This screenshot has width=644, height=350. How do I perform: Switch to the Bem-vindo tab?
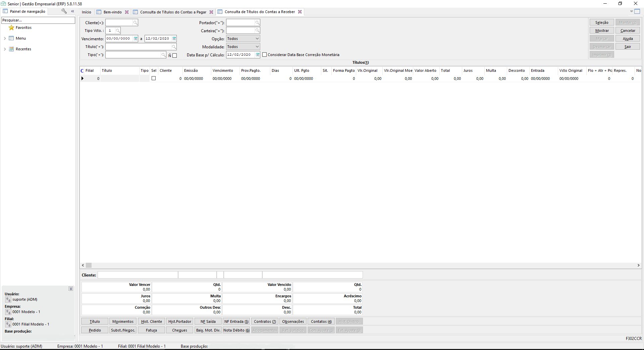click(112, 12)
